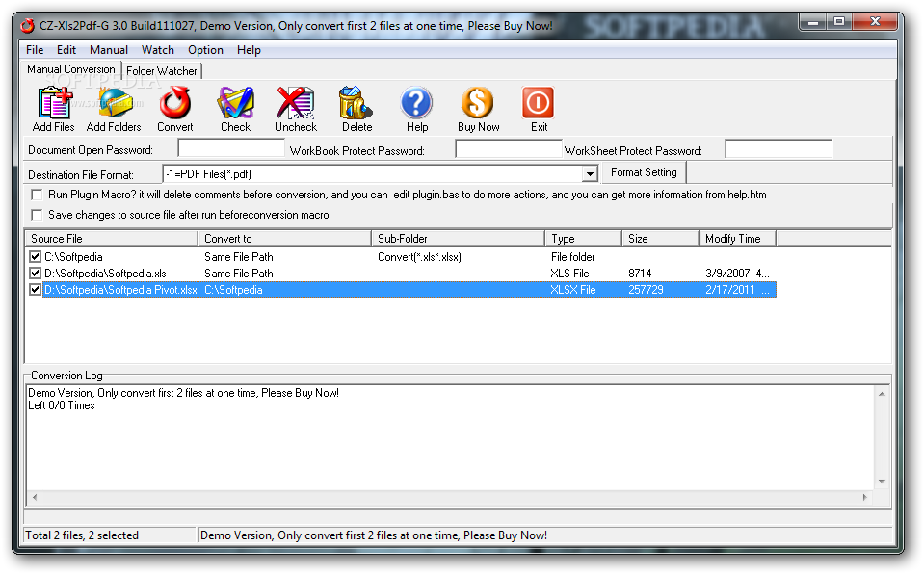Sort by the Source File column header

click(x=112, y=239)
